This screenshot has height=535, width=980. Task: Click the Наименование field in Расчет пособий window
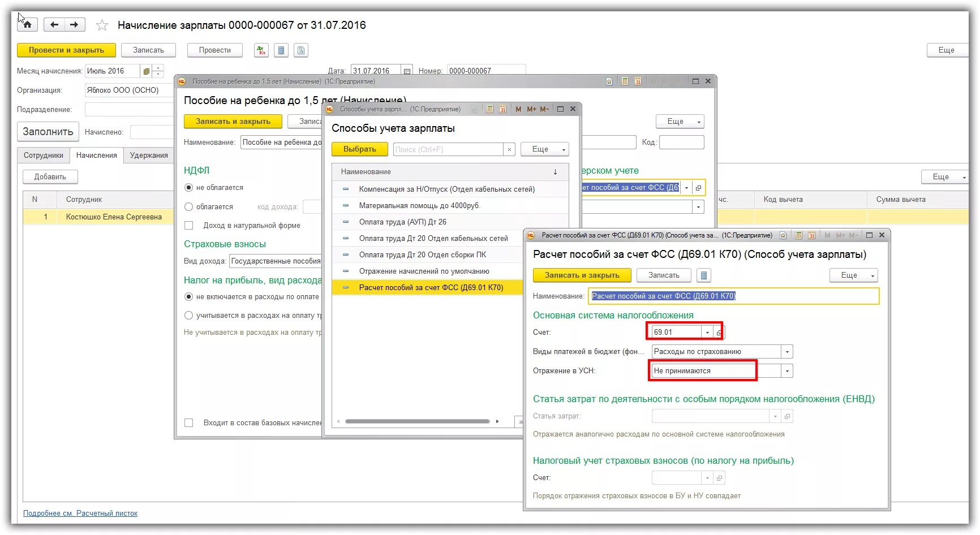(x=734, y=296)
